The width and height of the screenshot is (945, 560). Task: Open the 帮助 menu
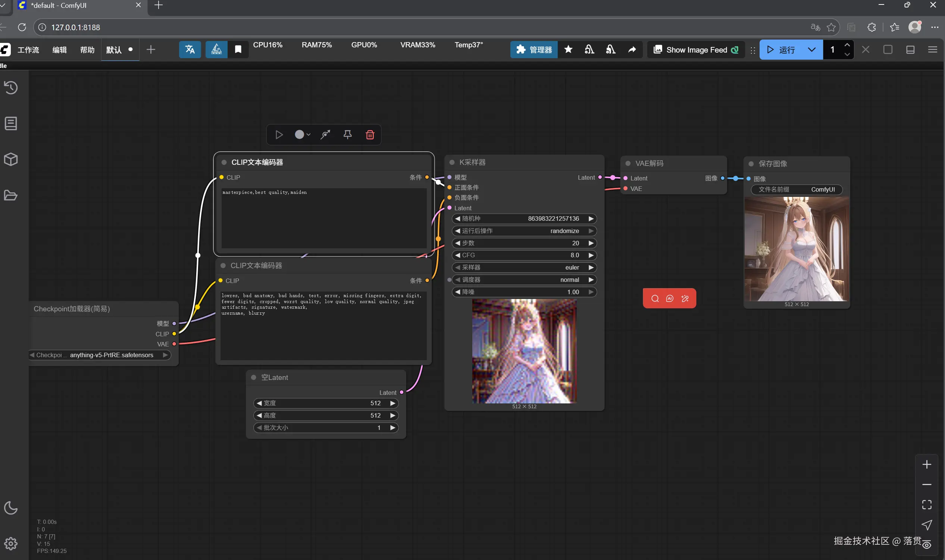(87, 50)
